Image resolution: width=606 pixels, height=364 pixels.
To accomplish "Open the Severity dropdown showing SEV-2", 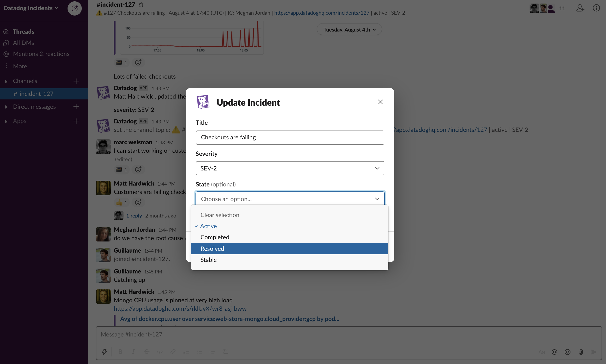I will [290, 168].
